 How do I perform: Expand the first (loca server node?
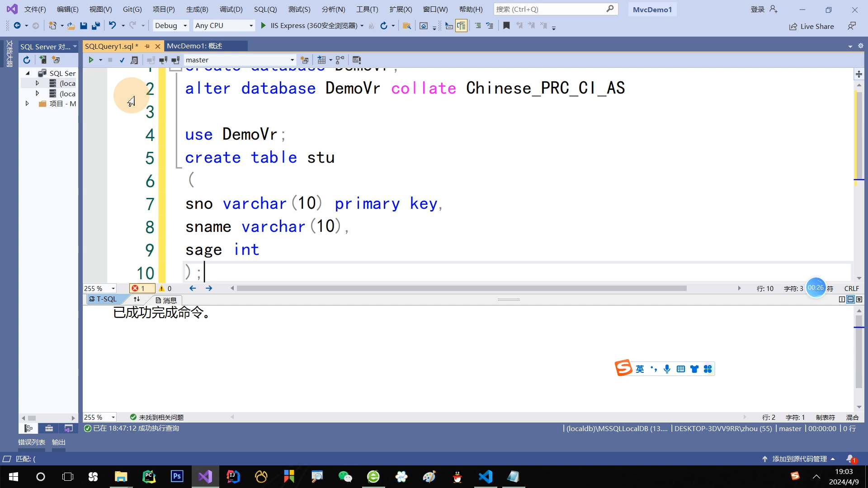coord(38,83)
